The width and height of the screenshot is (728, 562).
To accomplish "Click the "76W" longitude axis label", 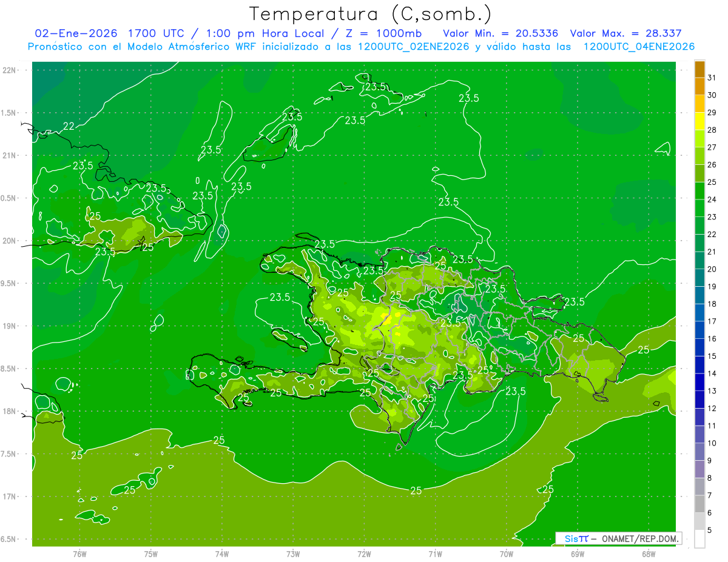I will (79, 554).
